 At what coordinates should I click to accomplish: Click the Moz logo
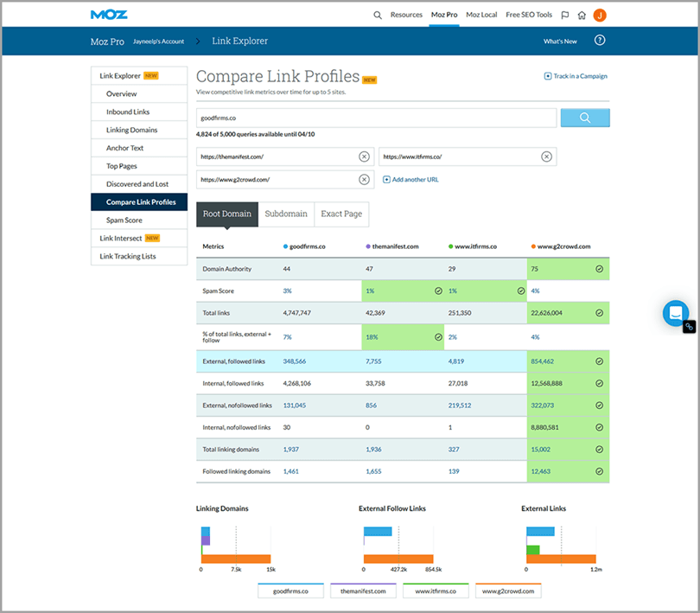(109, 15)
